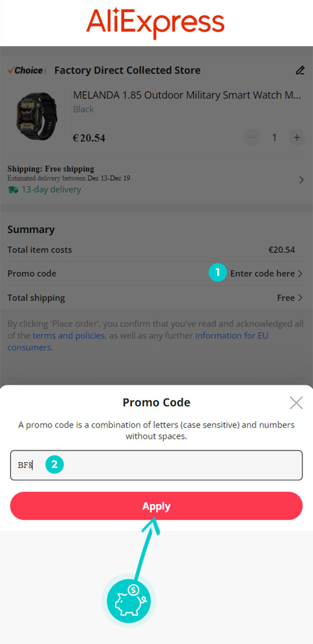Increase watch quantity with the plus button
313x644 pixels.
coord(297,137)
